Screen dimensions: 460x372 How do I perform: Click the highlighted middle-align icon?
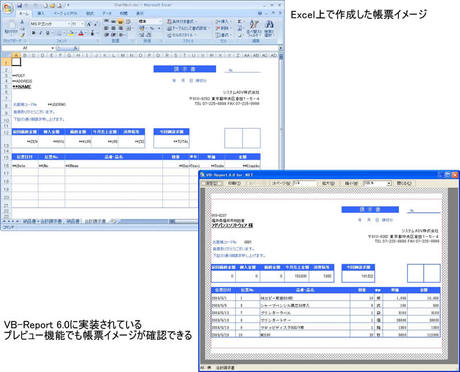(x=120, y=21)
